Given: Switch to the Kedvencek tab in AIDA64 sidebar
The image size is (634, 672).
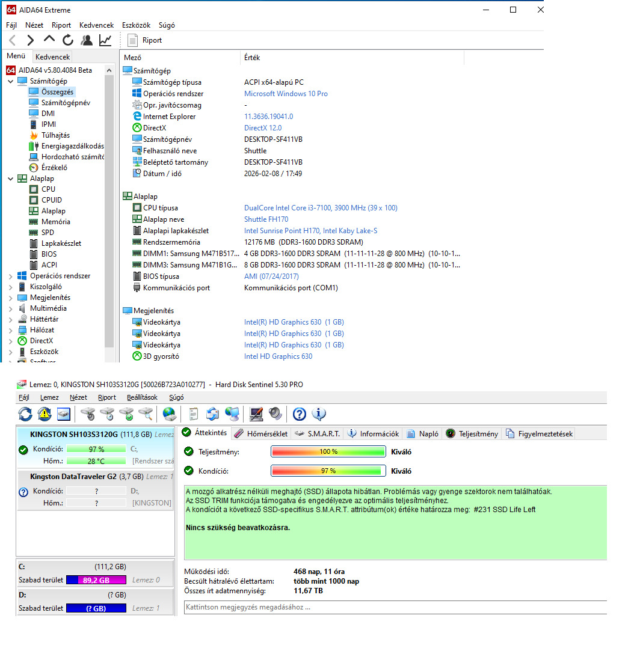Looking at the screenshot, I should click(x=52, y=57).
